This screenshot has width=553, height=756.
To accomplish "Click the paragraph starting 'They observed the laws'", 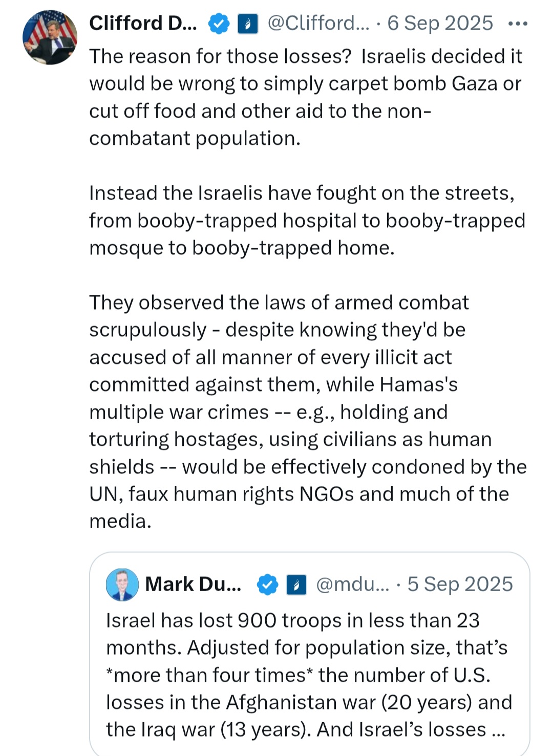I will (x=308, y=412).
